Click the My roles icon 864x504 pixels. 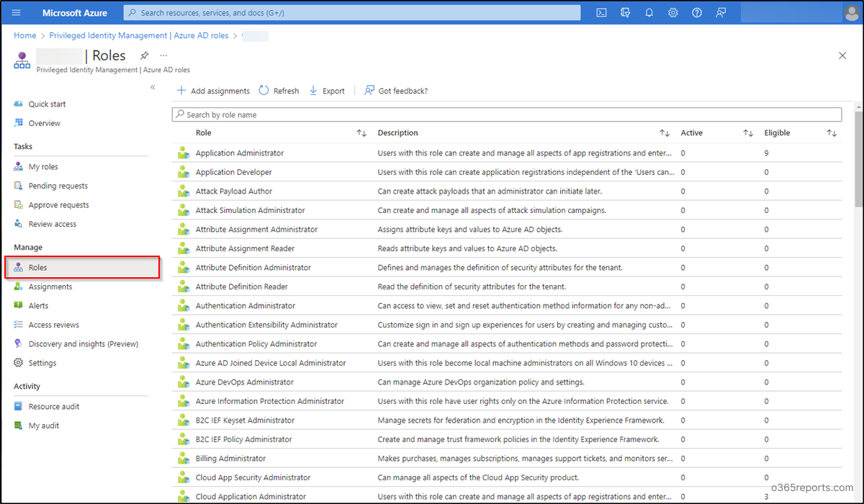pos(19,166)
